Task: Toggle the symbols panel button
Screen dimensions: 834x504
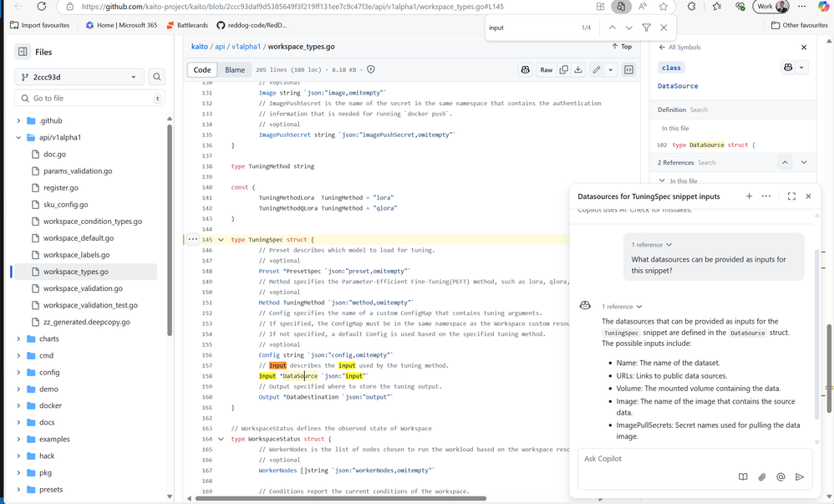Action: tap(628, 69)
